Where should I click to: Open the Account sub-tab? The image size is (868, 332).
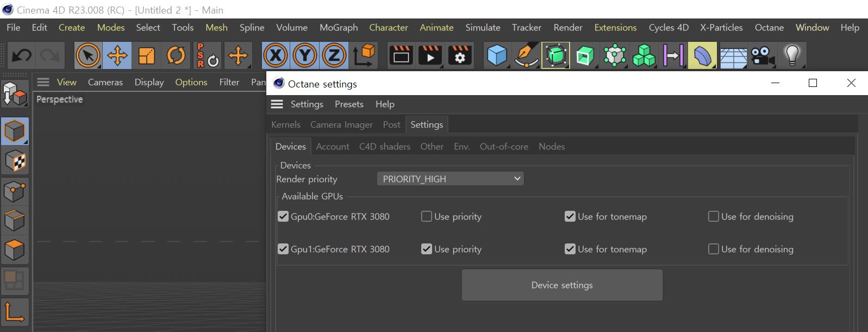pos(333,146)
